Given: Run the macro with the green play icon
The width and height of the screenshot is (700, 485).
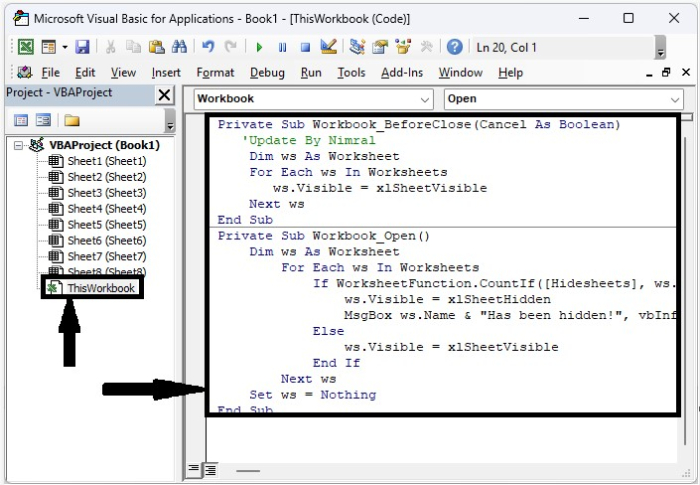Looking at the screenshot, I should click(x=259, y=47).
